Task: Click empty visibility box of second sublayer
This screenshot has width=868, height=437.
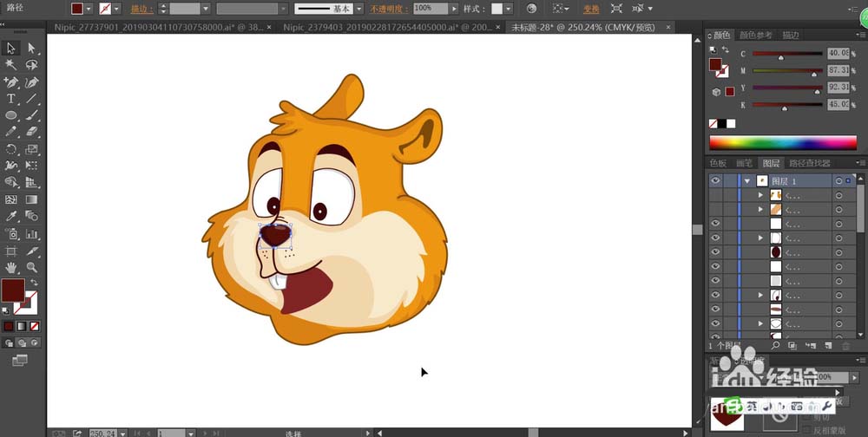Action: pyautogui.click(x=716, y=210)
